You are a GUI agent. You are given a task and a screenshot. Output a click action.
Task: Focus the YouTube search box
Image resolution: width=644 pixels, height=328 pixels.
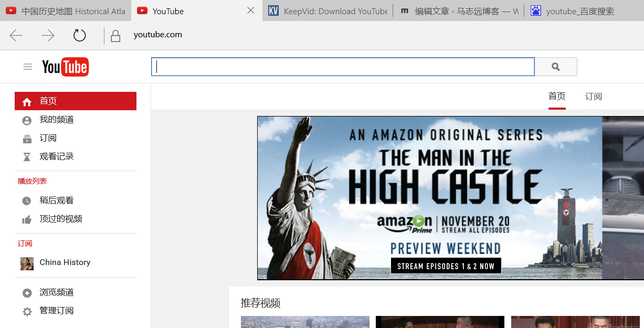343,67
